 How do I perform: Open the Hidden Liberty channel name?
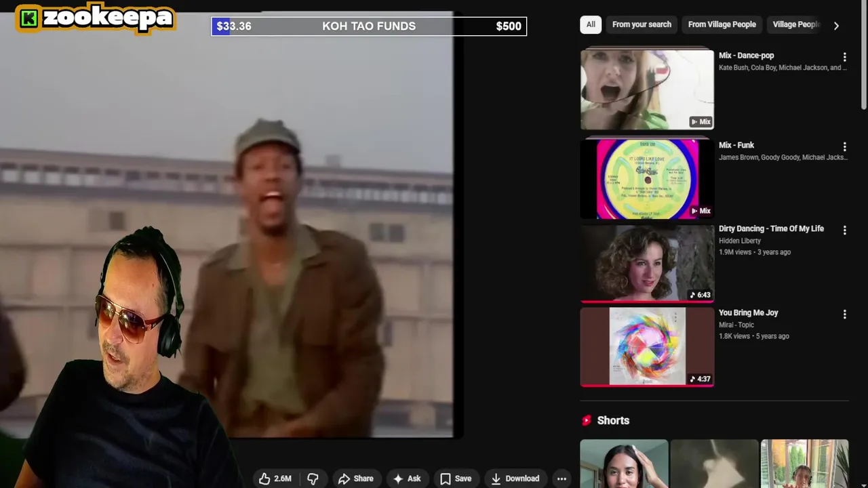click(x=740, y=241)
